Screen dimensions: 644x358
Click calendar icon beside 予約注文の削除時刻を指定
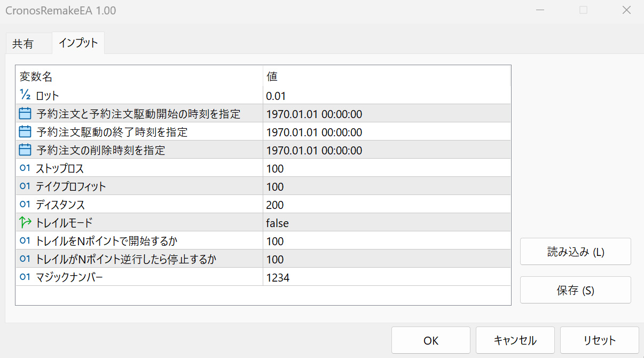tap(25, 150)
